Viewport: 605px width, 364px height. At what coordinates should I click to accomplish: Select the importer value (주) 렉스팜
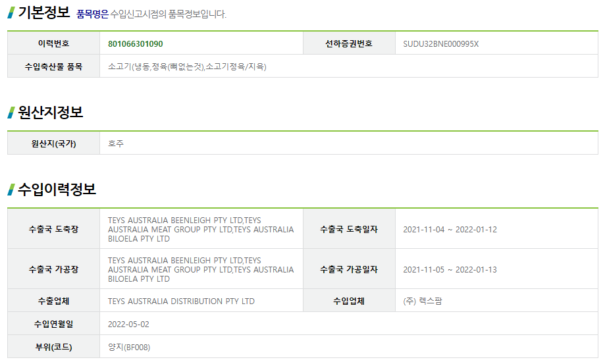[x=423, y=301]
